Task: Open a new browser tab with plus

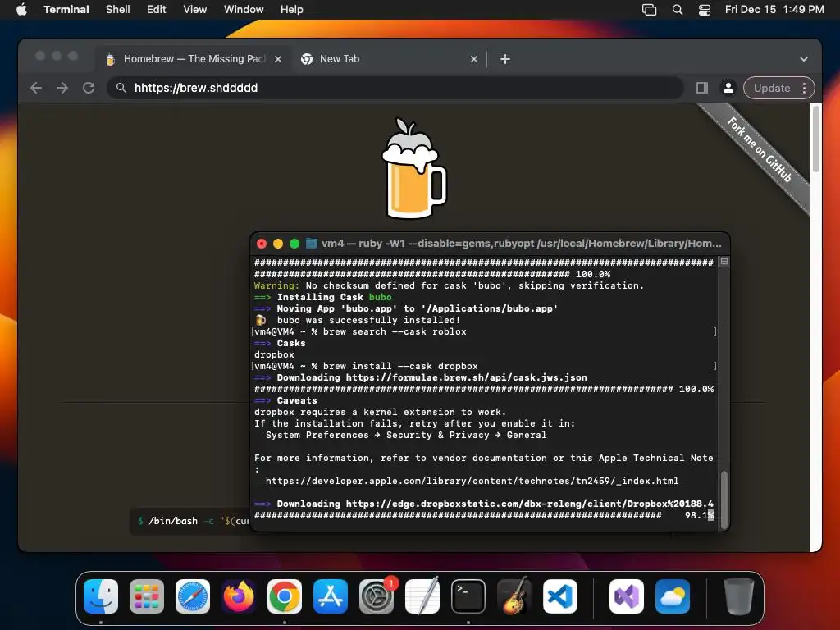Action: pos(504,59)
